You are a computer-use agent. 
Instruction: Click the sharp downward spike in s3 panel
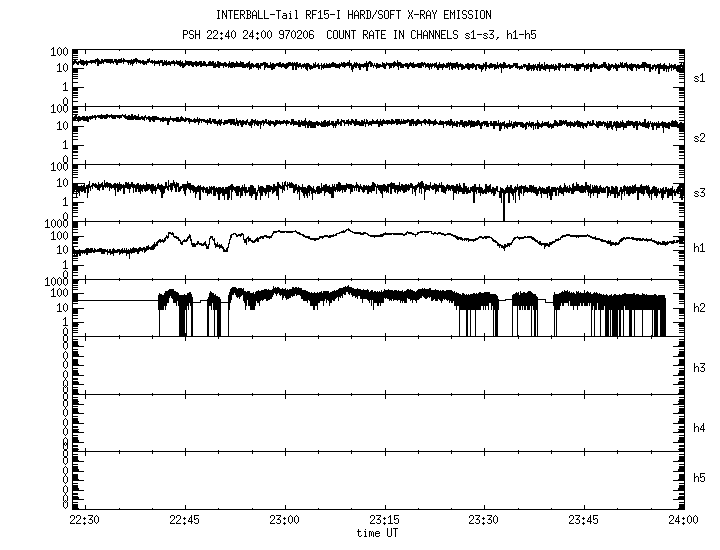(x=504, y=210)
